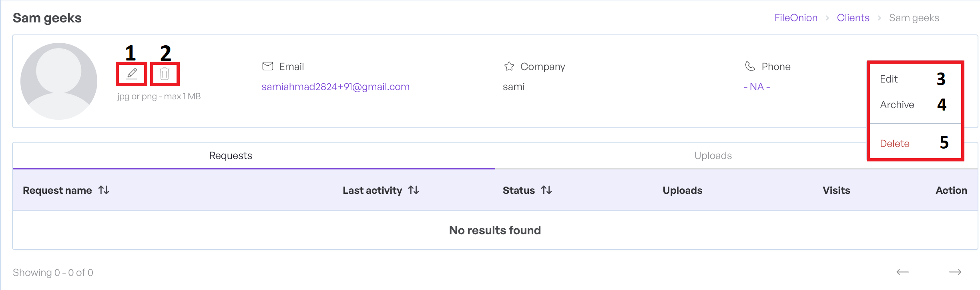Open the Uploads tab
980x290 pixels.
click(713, 155)
